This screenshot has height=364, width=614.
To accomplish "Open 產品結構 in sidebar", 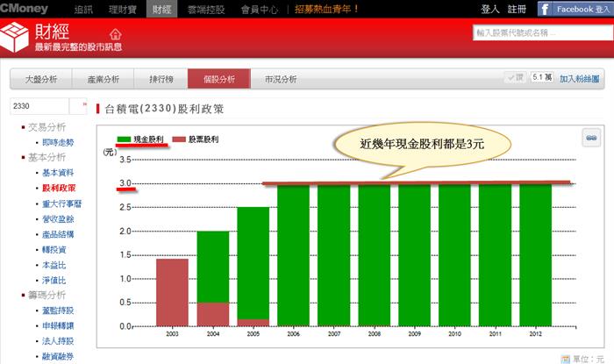I will click(x=58, y=234).
